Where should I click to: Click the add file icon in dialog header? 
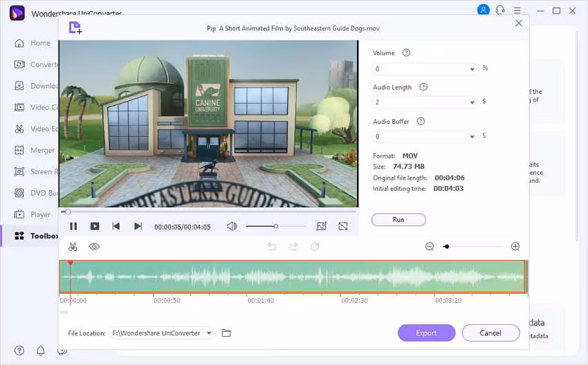point(75,28)
